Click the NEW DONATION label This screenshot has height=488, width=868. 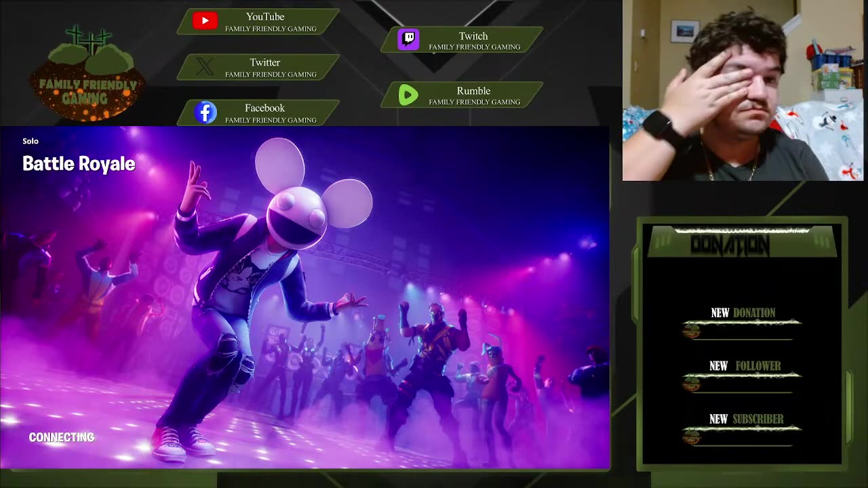(x=743, y=312)
